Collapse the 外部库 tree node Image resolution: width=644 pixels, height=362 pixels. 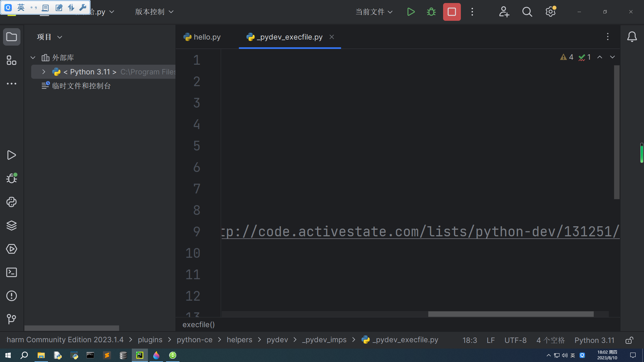click(33, 58)
